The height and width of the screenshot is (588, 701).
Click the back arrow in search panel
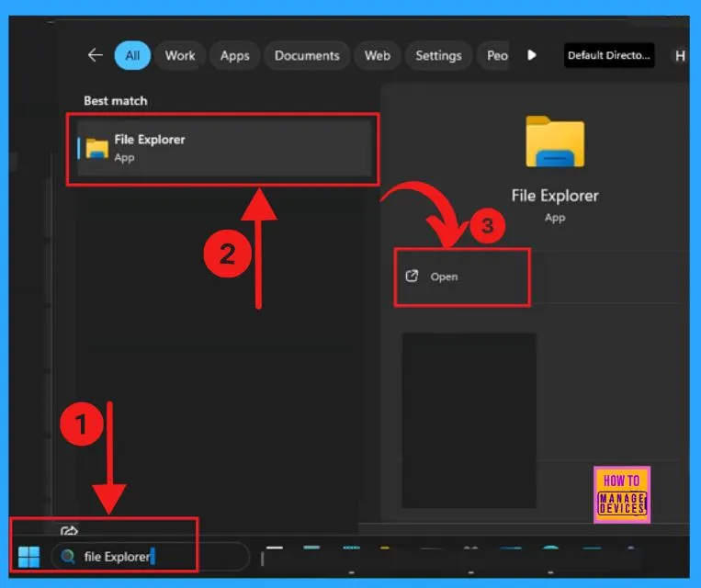(95, 55)
